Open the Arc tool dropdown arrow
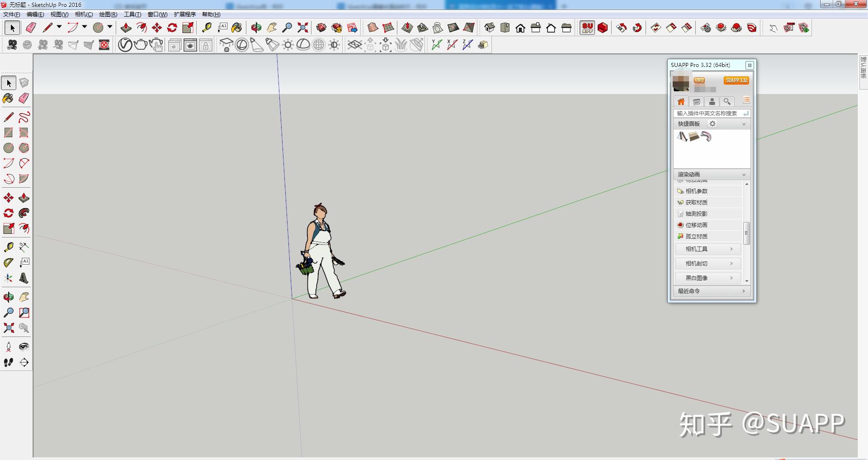Viewport: 868px width, 460px height. [x=83, y=27]
